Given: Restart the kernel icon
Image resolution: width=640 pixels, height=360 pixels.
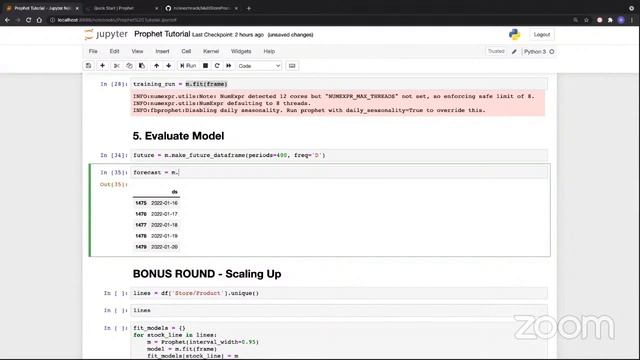Looking at the screenshot, I should (217, 66).
